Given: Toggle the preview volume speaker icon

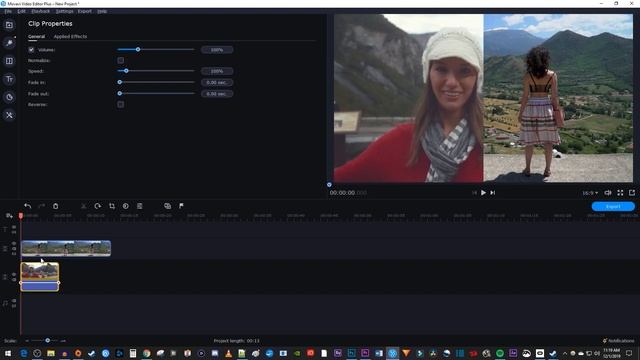Looking at the screenshot, I should (608, 193).
